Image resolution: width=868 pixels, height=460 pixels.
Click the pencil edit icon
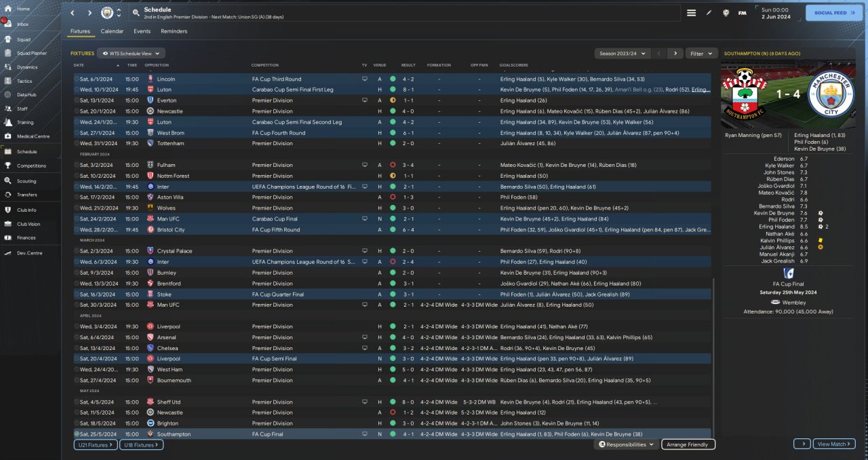(709, 13)
